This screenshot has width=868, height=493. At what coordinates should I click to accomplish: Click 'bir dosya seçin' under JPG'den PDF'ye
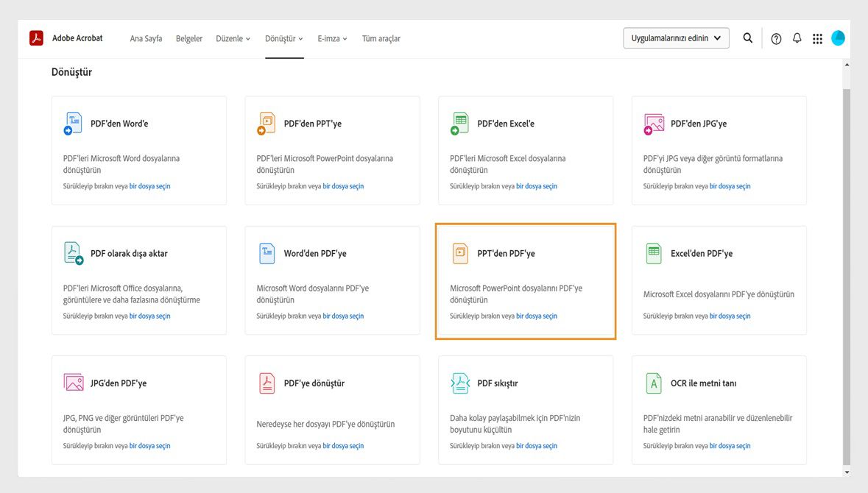tap(149, 446)
